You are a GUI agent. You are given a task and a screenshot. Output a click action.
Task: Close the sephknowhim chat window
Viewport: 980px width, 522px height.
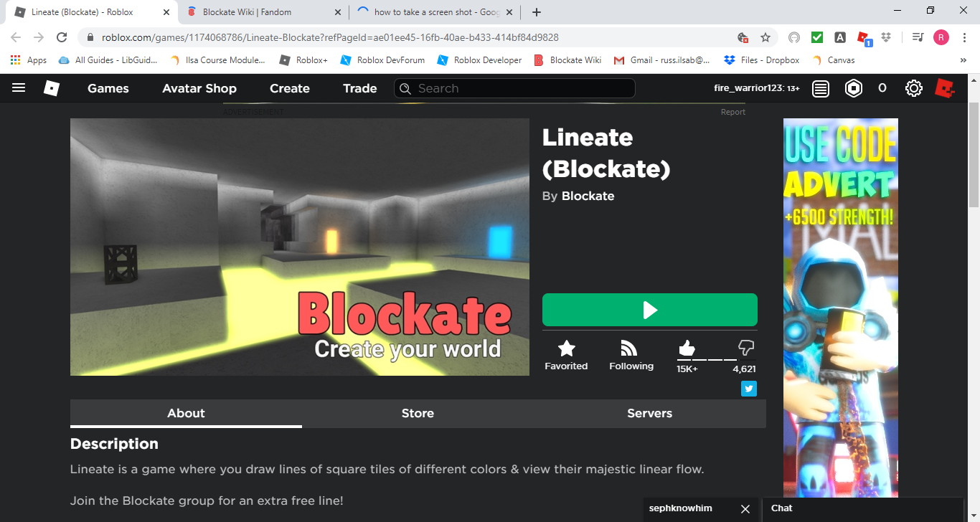point(745,509)
